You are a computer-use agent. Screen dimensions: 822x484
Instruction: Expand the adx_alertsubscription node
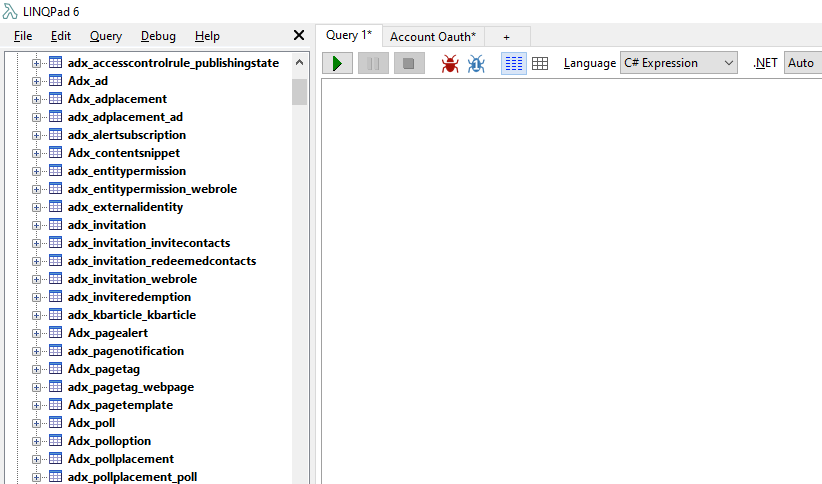coord(36,135)
